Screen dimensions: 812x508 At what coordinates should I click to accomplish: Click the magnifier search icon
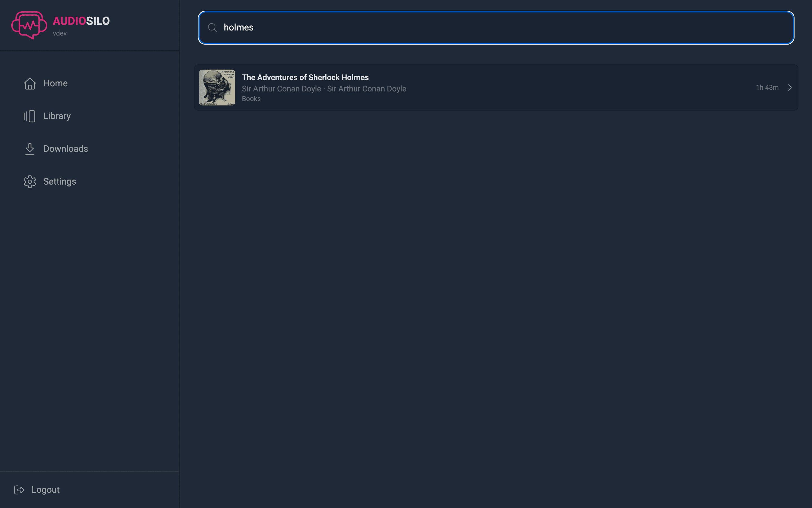tap(212, 28)
